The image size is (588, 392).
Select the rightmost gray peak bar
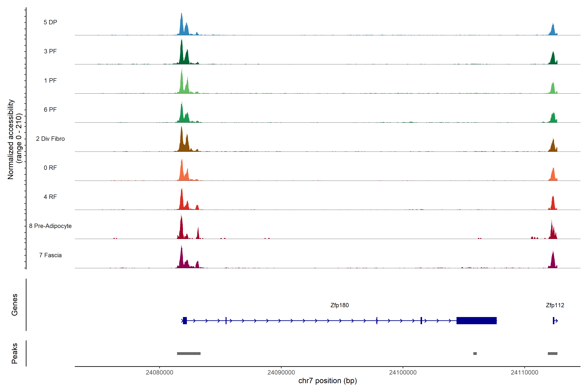tap(553, 353)
